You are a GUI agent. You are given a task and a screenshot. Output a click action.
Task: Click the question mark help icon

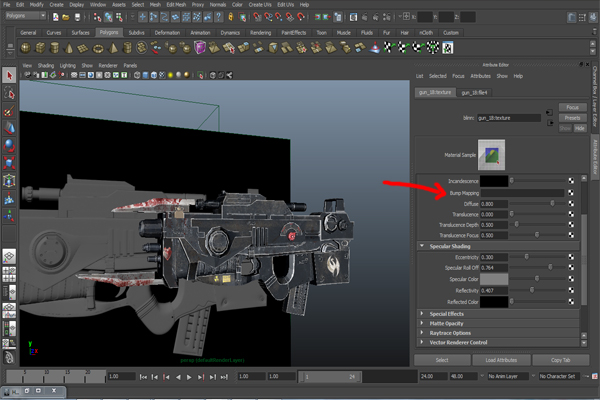click(218, 17)
